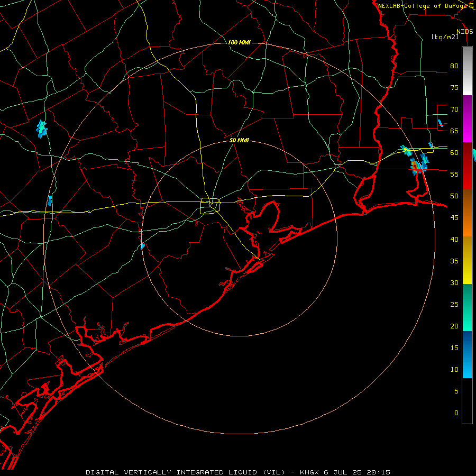Click the 25 value on the scale
The width and height of the screenshot is (476, 476).
[454, 305]
